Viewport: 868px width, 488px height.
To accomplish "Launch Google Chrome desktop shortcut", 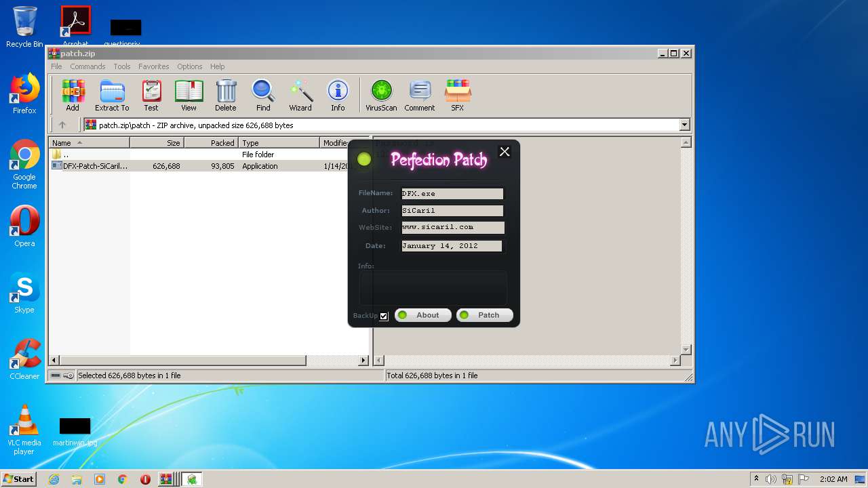I will click(x=24, y=164).
